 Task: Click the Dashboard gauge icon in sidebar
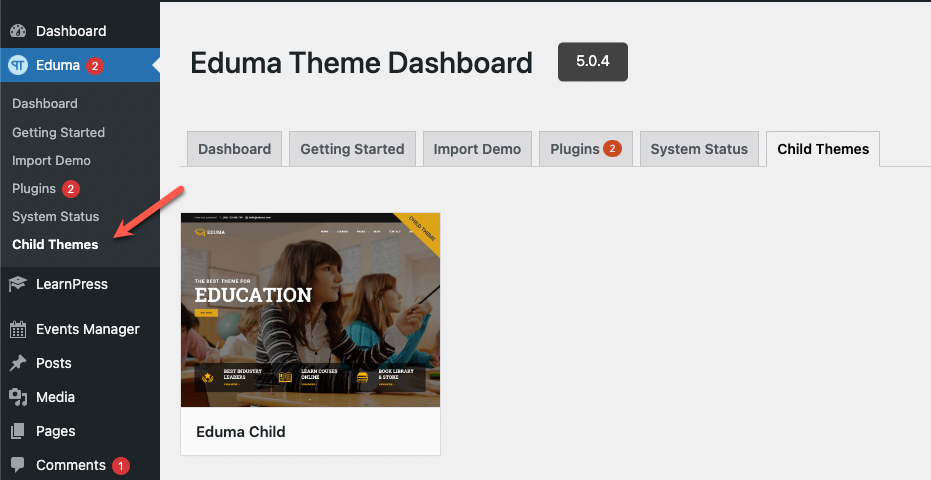18,31
